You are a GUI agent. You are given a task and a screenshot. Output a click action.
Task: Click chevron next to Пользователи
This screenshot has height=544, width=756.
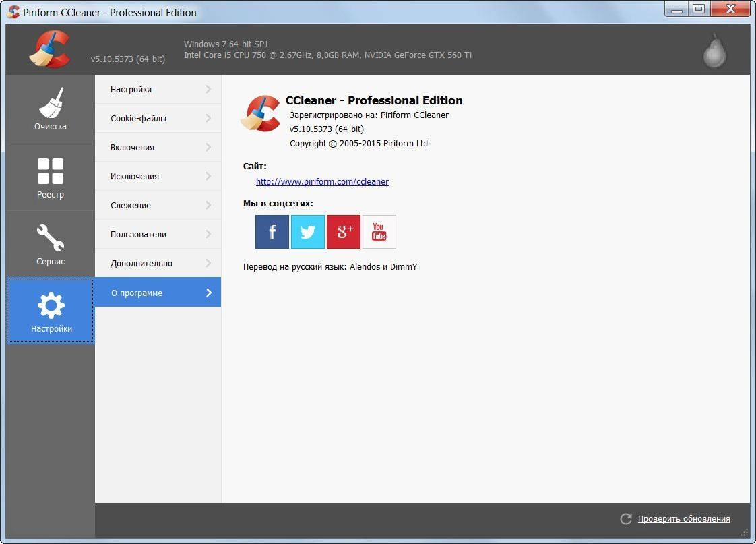[x=208, y=234]
